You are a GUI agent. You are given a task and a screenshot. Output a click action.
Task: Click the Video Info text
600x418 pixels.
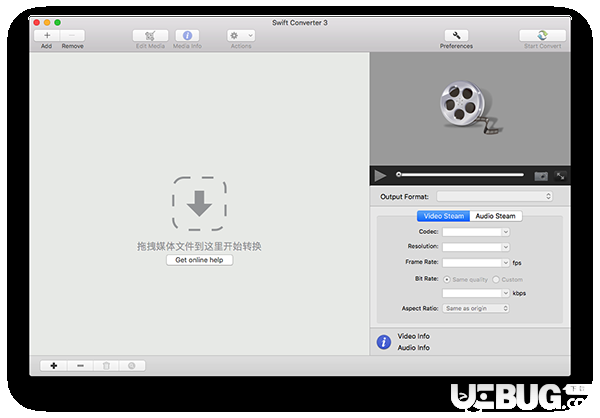point(413,336)
